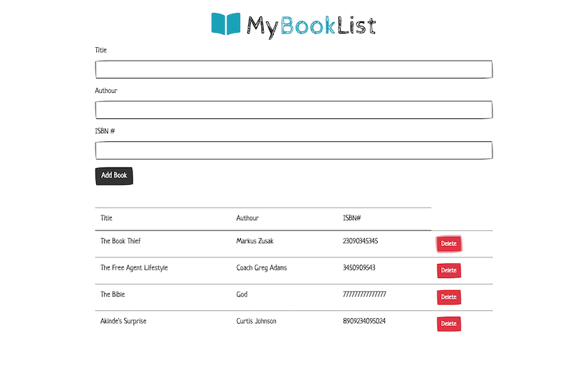Remove The Bible from the list
The image size is (588, 368).
[x=449, y=297]
